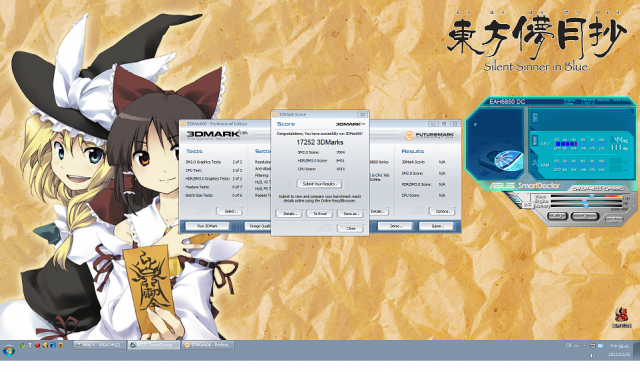Export score To Excel
Screen dimensions: 640x372
[320, 214]
